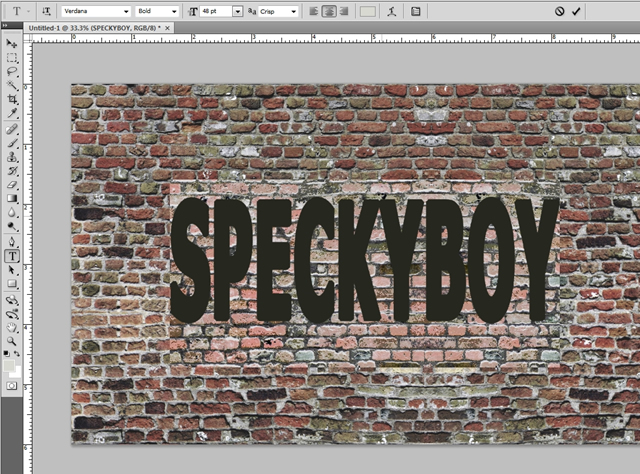Select the Path Selection tool

(x=11, y=270)
